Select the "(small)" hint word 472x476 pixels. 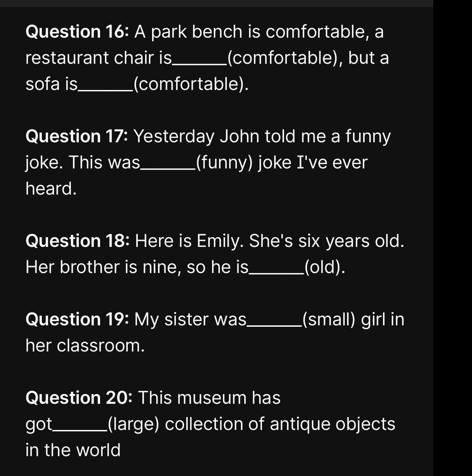point(329,320)
